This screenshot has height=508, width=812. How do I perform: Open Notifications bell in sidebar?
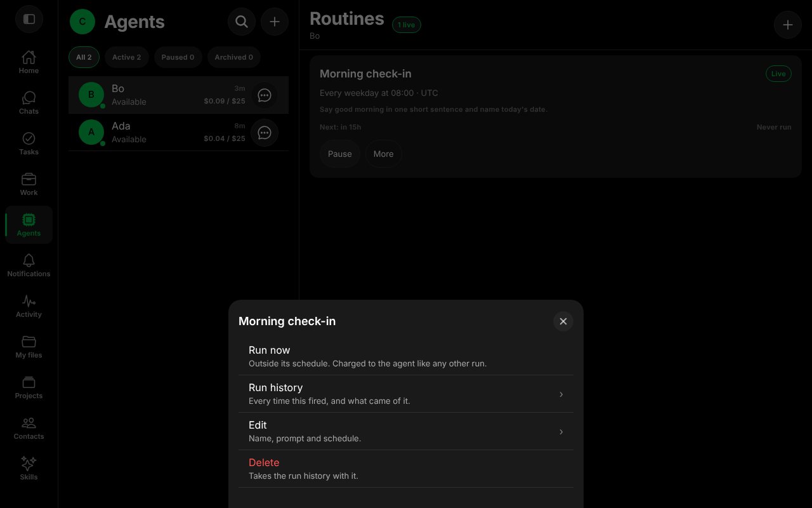[x=29, y=266]
